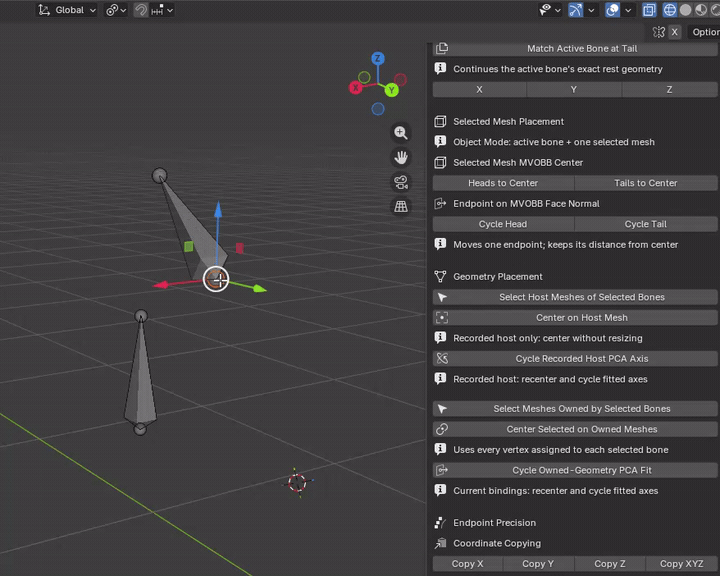
Task: Open the Options popover
Action: 704,32
